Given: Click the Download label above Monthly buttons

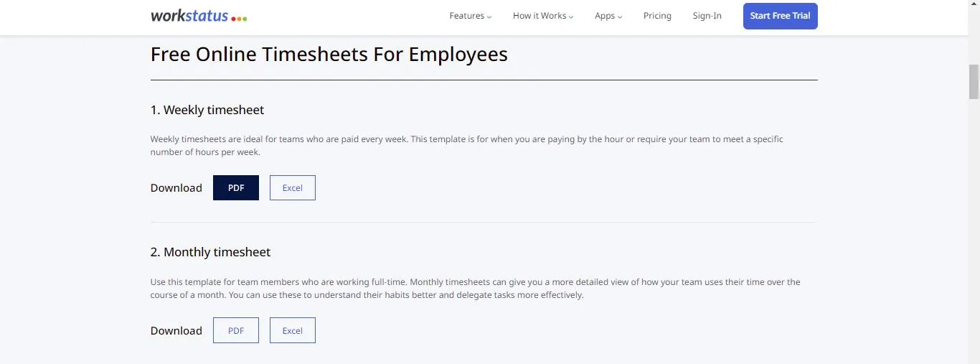Looking at the screenshot, I should (176, 331).
